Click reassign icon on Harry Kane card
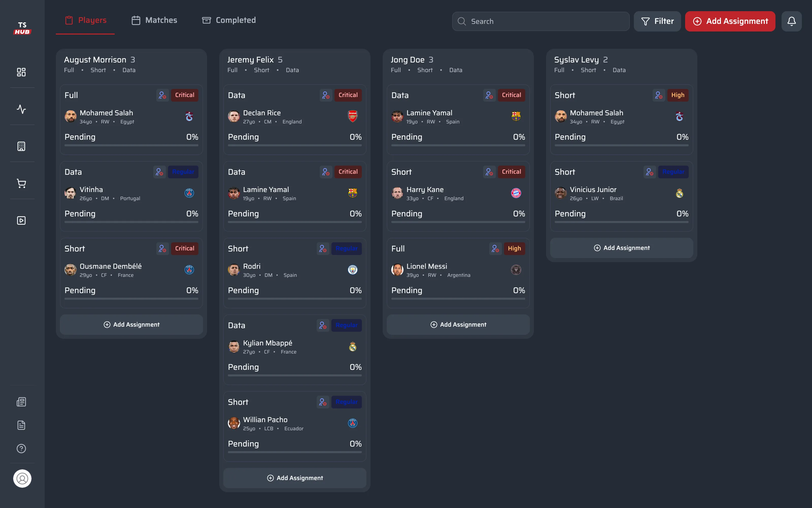Image resolution: width=812 pixels, height=508 pixels. click(x=489, y=172)
